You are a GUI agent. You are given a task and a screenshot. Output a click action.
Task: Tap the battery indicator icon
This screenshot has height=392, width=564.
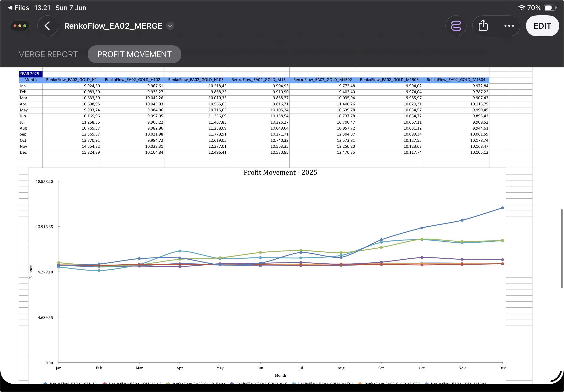tap(550, 8)
